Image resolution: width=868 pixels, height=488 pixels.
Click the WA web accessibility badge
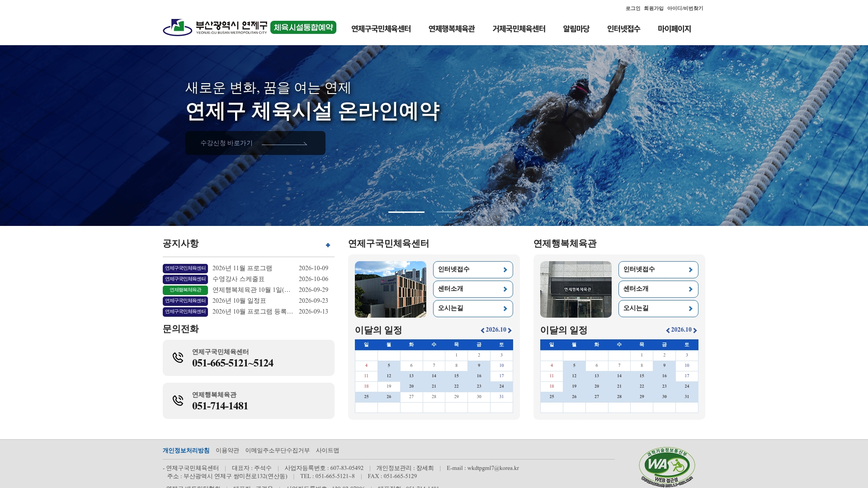(667, 467)
